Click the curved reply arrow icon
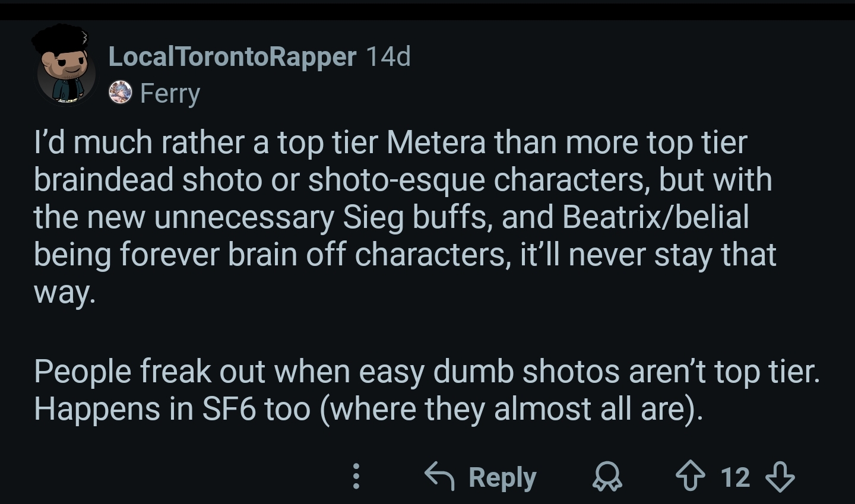This screenshot has height=504, width=855. tap(440, 477)
